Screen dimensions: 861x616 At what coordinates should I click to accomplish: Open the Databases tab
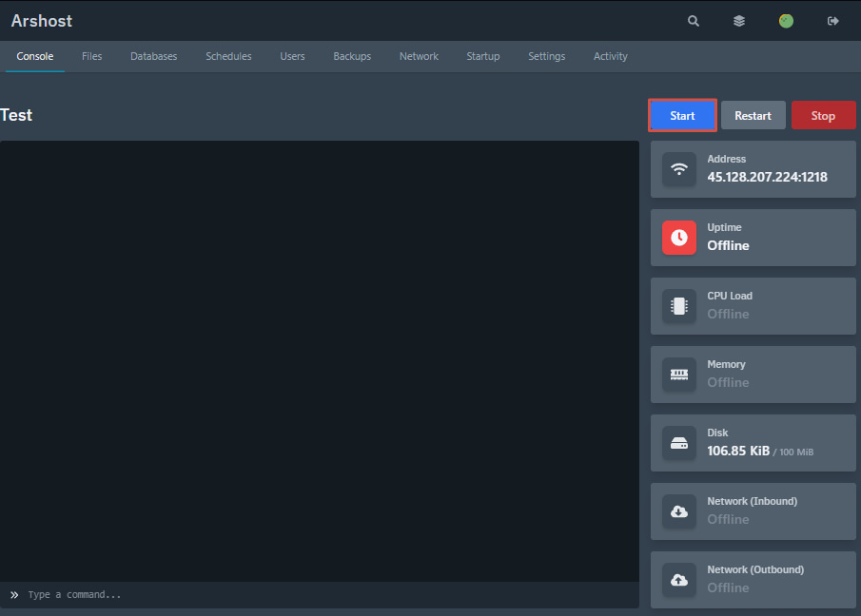tap(154, 56)
